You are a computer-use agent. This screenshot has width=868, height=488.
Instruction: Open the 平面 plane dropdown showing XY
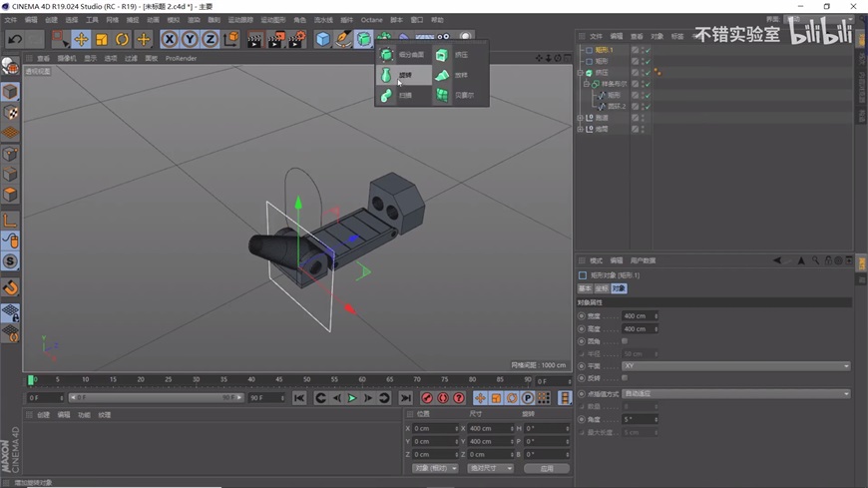(x=735, y=366)
